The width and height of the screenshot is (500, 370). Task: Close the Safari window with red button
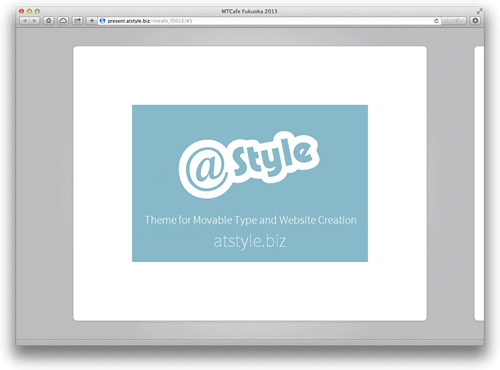point(21,11)
